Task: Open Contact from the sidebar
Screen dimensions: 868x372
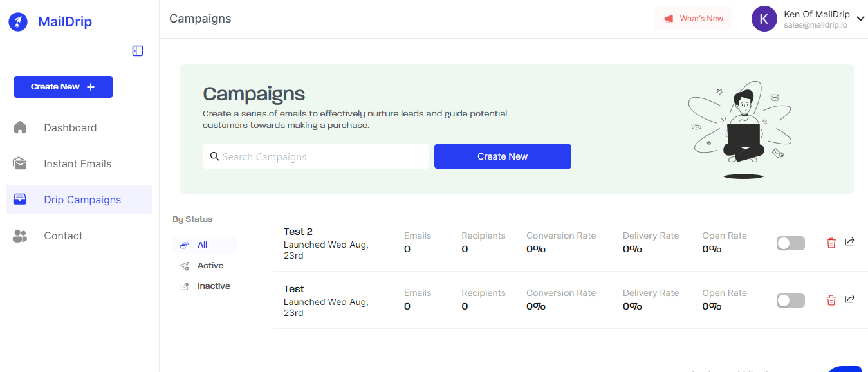Action: pos(79,236)
